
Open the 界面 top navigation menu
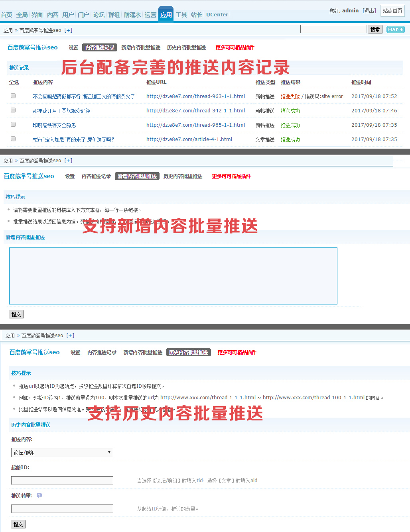click(37, 15)
